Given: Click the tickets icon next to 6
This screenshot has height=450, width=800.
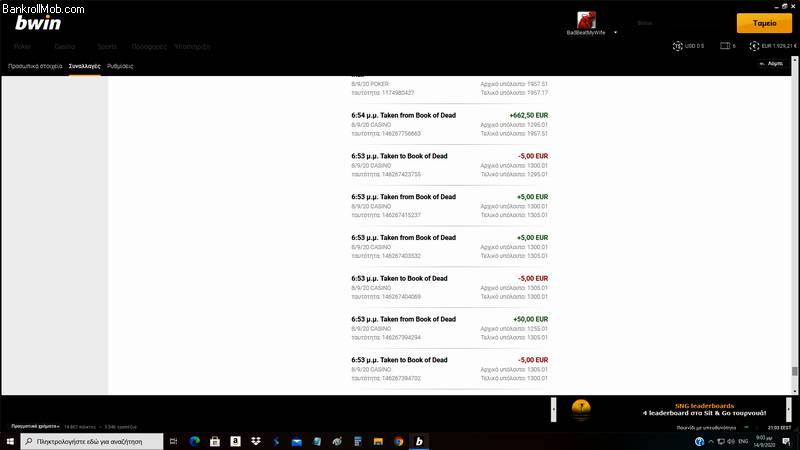Looking at the screenshot, I should [725, 46].
